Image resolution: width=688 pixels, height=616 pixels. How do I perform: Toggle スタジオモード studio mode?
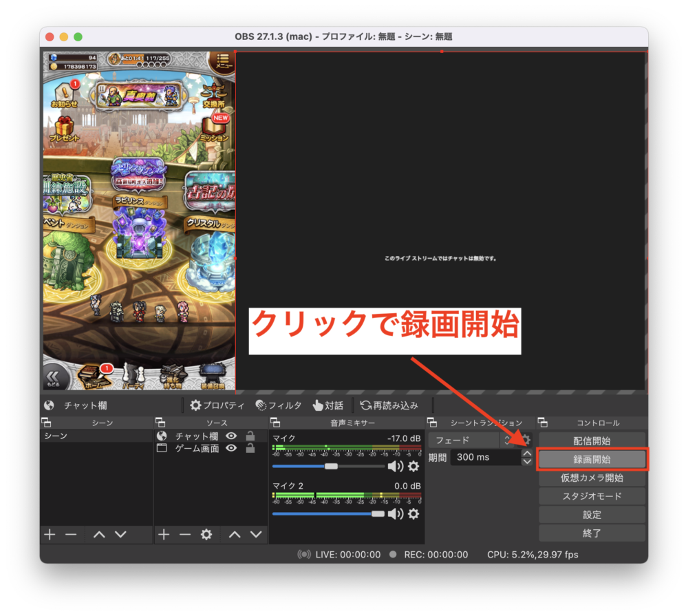[x=592, y=496]
